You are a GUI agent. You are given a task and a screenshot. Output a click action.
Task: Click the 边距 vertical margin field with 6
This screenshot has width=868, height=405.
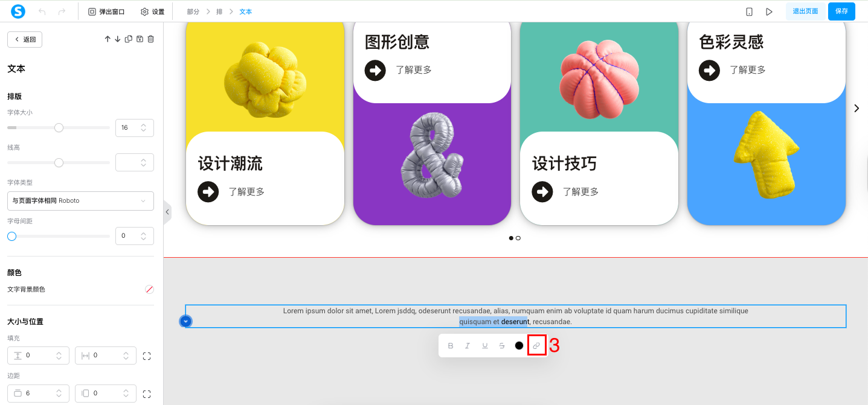[x=38, y=393]
